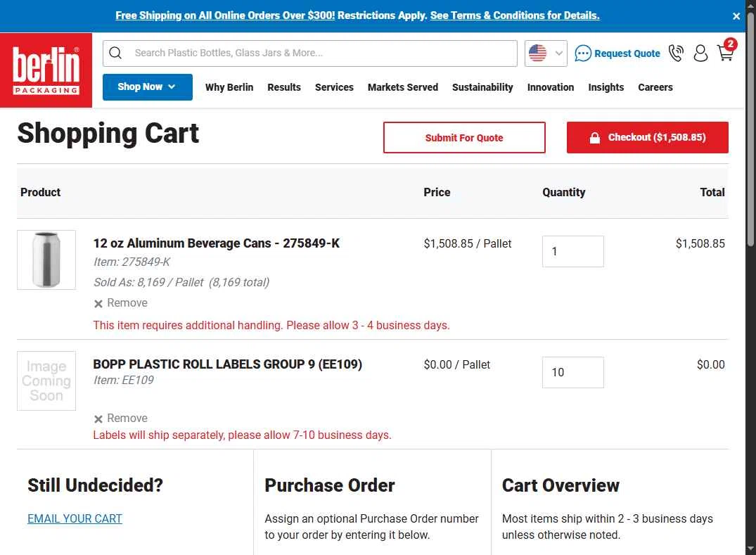Viewport: 756px width, 555px height.
Task: Click the X beside Remove for Aluminum Cans
Action: [x=98, y=303]
